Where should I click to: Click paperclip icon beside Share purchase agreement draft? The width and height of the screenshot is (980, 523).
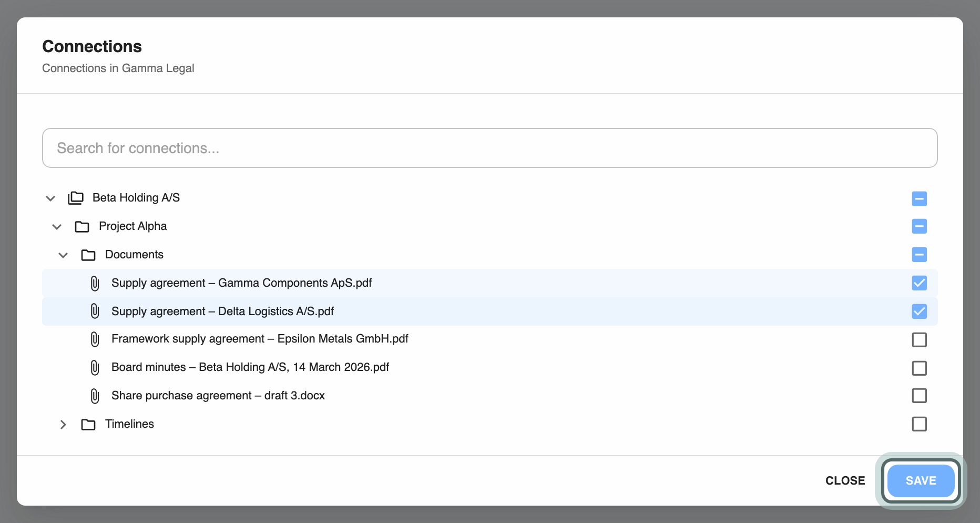pyautogui.click(x=95, y=396)
